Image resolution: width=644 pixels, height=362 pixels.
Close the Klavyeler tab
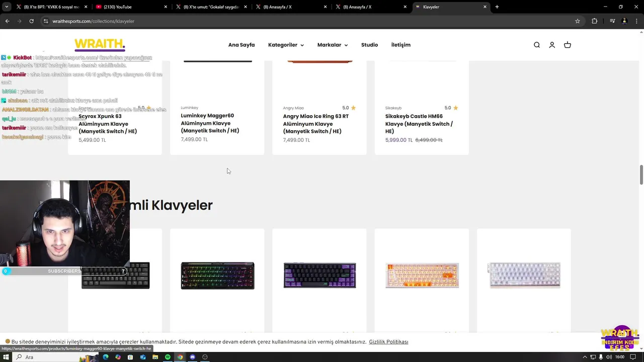(485, 7)
